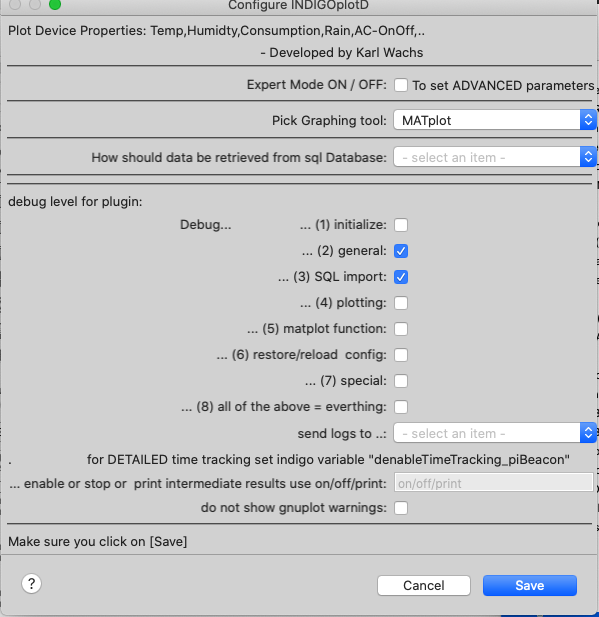Enable do not show gnuplot warnings

tap(401, 508)
